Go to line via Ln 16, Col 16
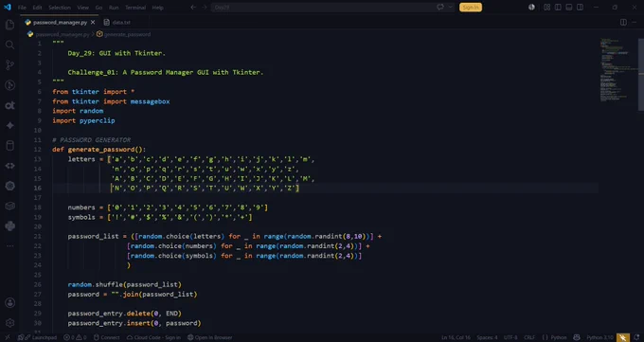The image size is (644, 342). [x=456, y=337]
